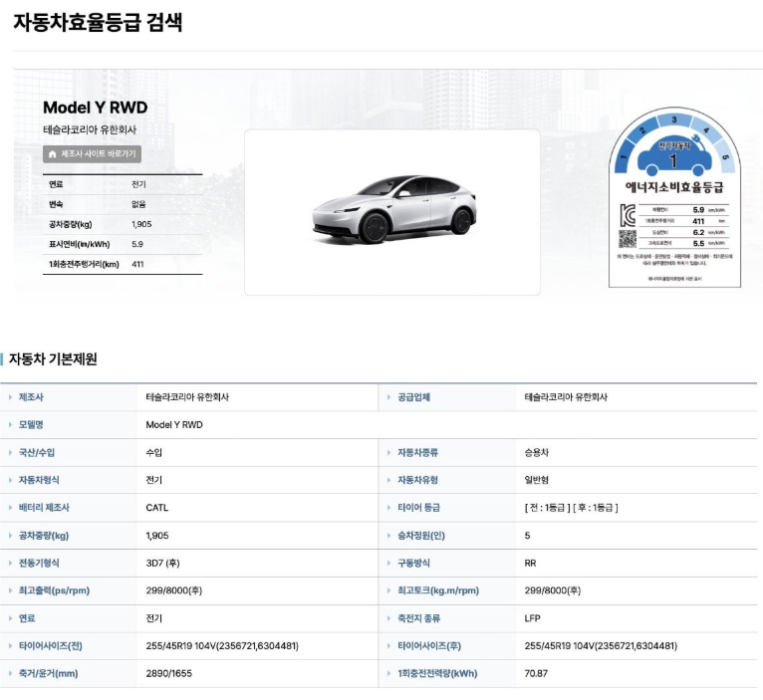763x700 pixels.
Task: Click 공차중량 value 1,905 in the summary box
Action: pyautogui.click(x=141, y=224)
